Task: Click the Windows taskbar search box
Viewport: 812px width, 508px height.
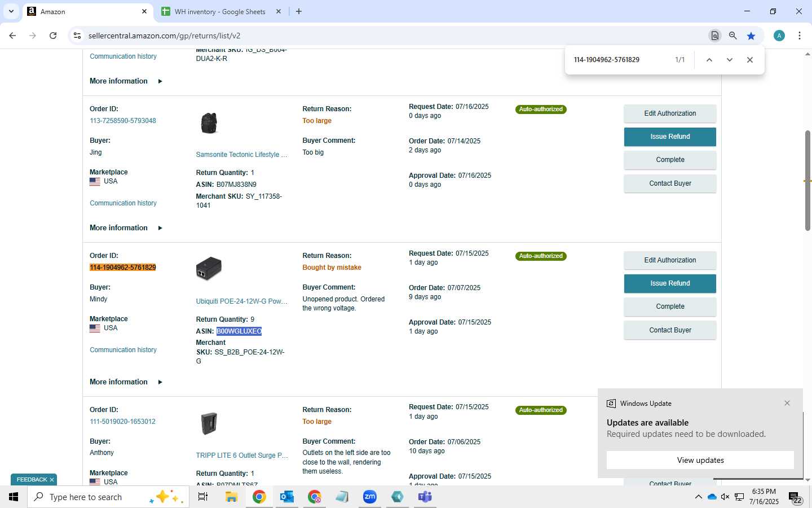Action: (108, 497)
